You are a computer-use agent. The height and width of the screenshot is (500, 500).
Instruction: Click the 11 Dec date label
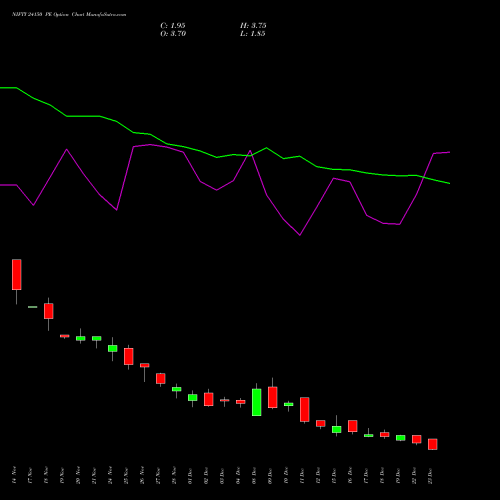point(302,475)
